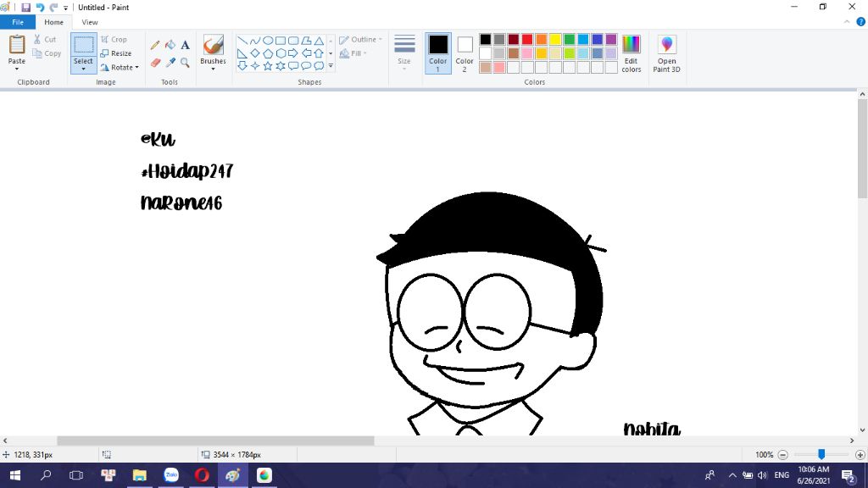This screenshot has height=488, width=868.
Task: Click the Resize button
Action: (x=116, y=53)
